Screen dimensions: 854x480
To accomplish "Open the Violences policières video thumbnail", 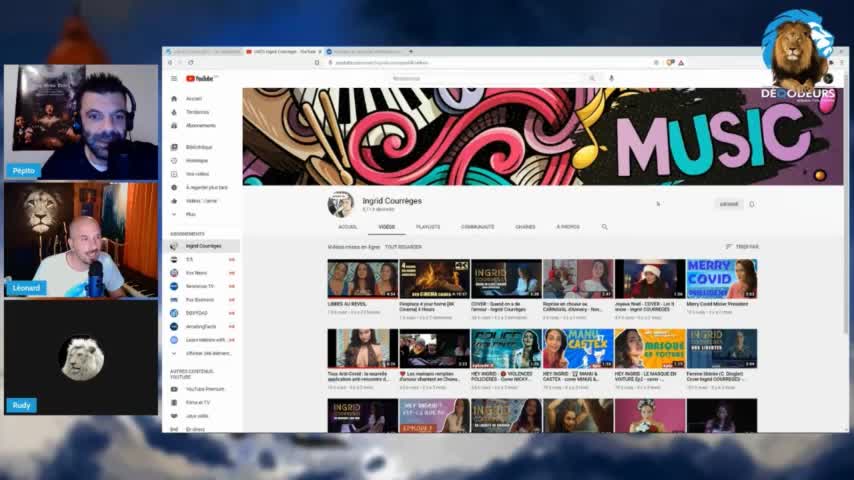I will 506,348.
